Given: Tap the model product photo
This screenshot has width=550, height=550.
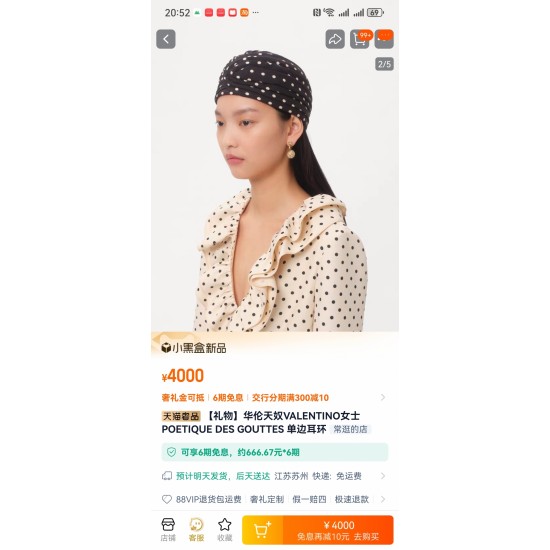Looking at the screenshot, I should coord(275,191).
